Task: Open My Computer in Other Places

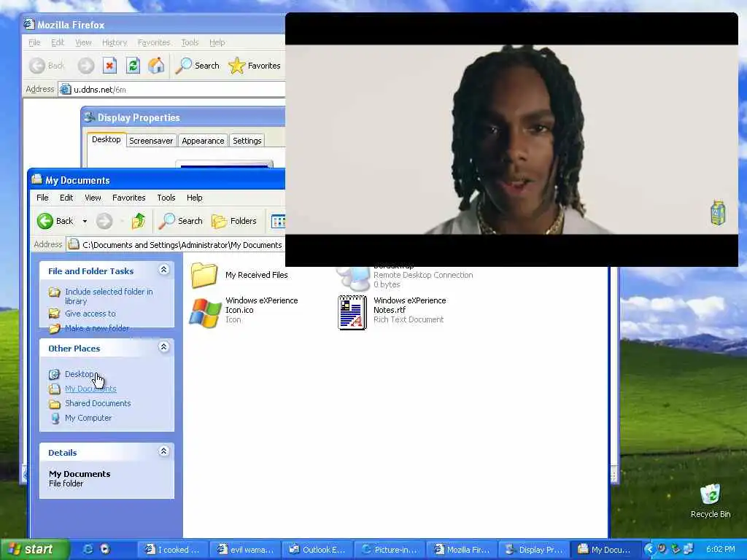Action: tap(88, 418)
